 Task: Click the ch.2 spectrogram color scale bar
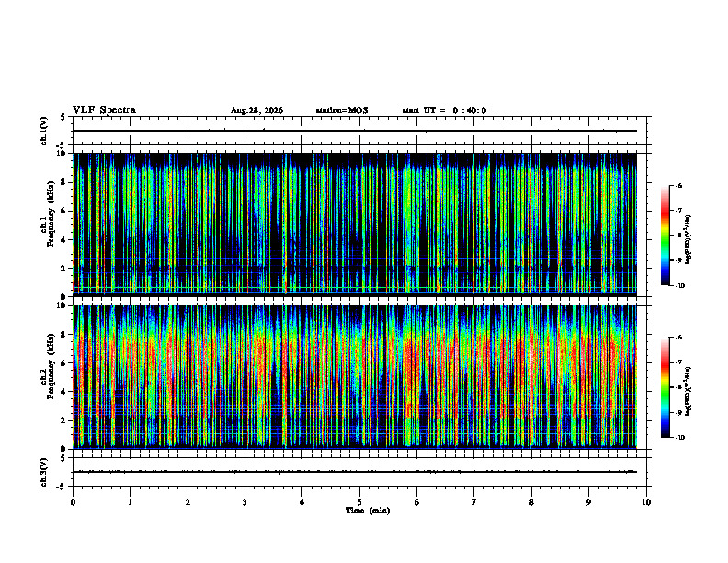pyautogui.click(x=665, y=387)
